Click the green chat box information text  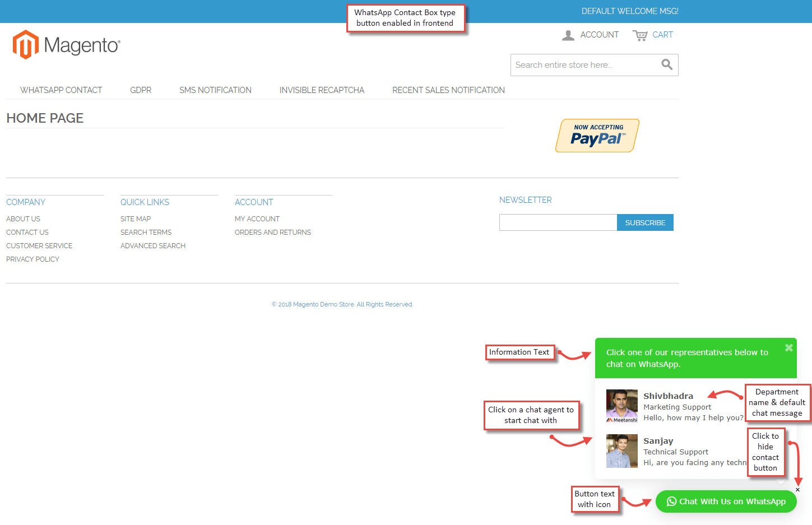(x=687, y=358)
